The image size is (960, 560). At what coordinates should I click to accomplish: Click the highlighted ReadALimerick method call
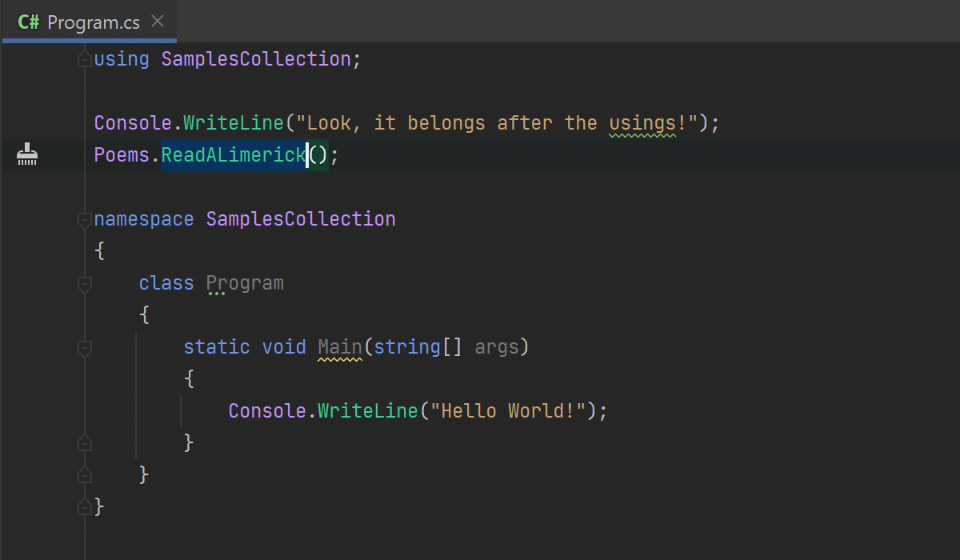[x=234, y=154]
